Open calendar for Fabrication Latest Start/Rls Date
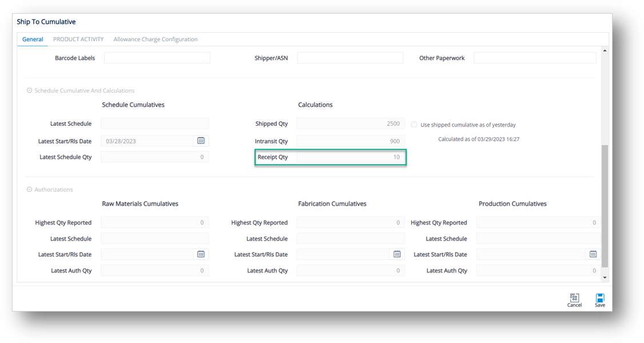The width and height of the screenshot is (644, 343). [x=397, y=254]
